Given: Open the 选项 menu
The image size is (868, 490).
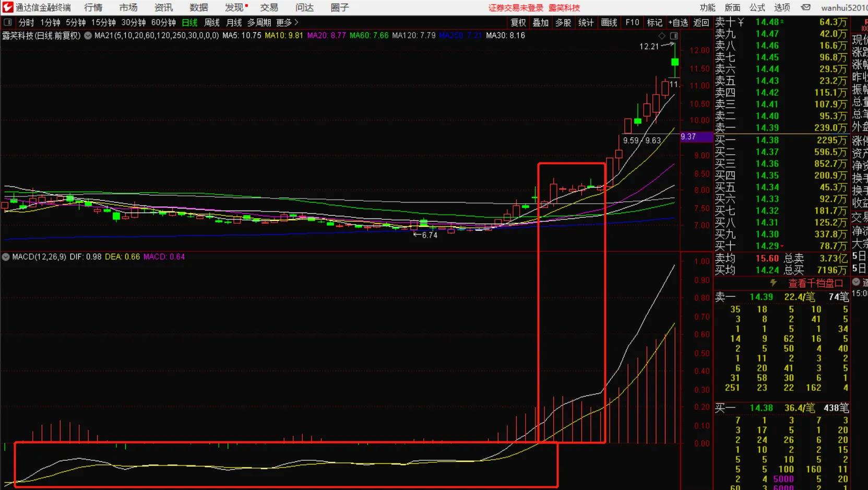Looking at the screenshot, I should [782, 7].
